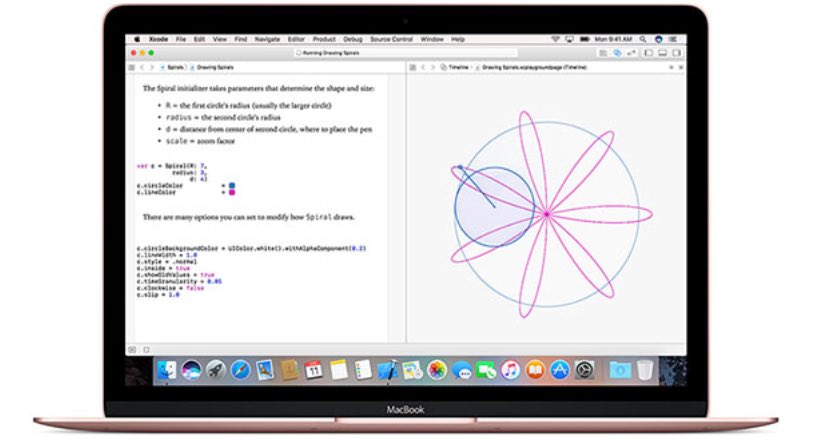Image resolution: width=834 pixels, height=443 pixels.
Task: Click the blue circleColor swatch
Action: click(x=232, y=186)
